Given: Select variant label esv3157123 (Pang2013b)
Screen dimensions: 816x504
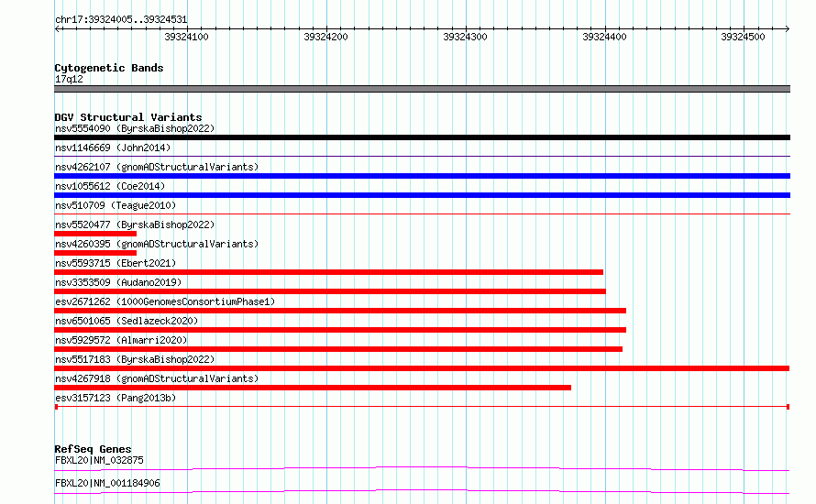Looking at the screenshot, I should (x=116, y=398).
